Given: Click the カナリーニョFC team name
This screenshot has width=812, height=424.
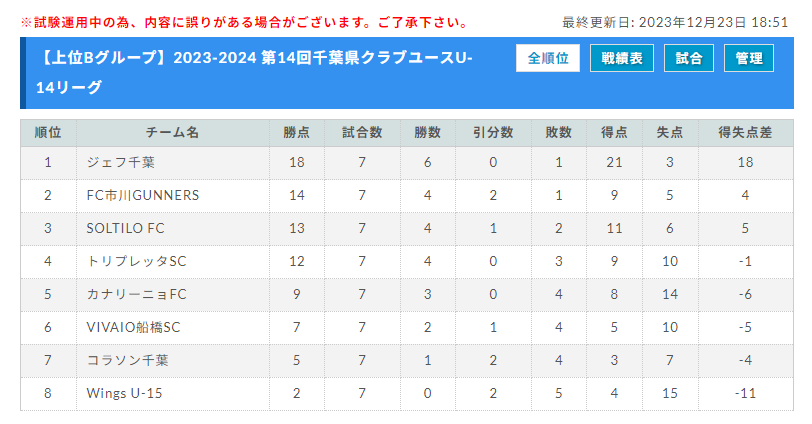Looking at the screenshot, I should [x=136, y=294].
